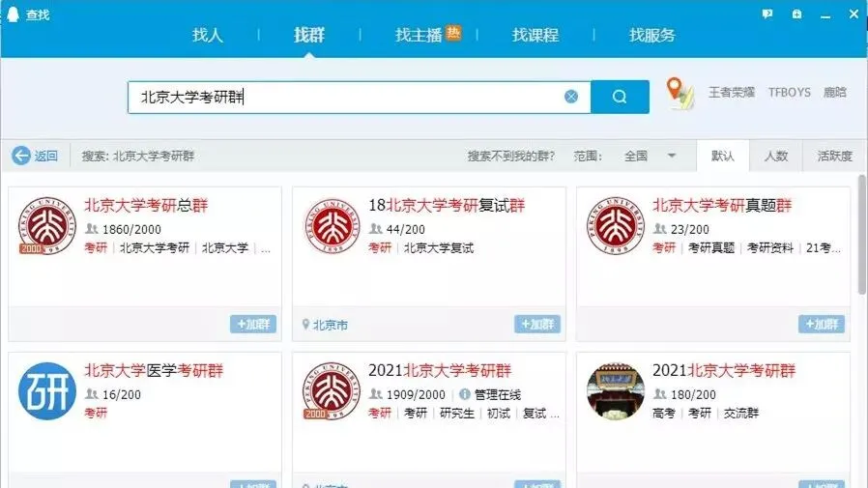Click the 高考 tag
The height and width of the screenshot is (488, 868).
[664, 414]
